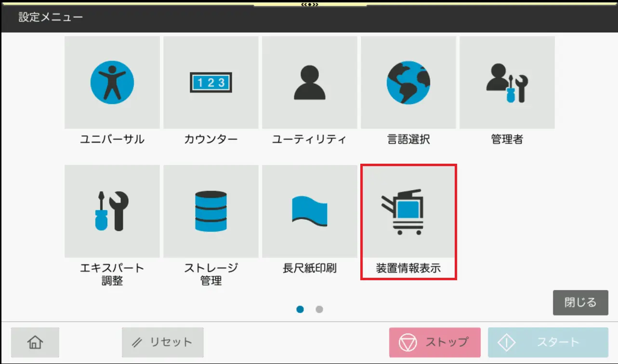
Task: Select the first page indicator dot
Action: pos(300,310)
